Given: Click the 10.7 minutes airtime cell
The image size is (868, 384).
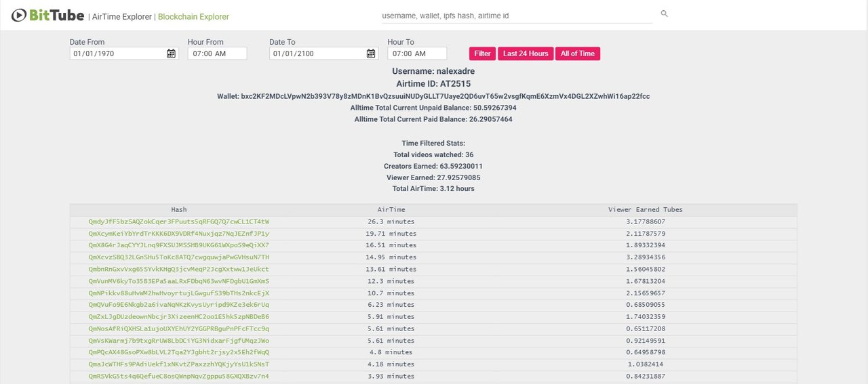Looking at the screenshot, I should click(x=391, y=293).
